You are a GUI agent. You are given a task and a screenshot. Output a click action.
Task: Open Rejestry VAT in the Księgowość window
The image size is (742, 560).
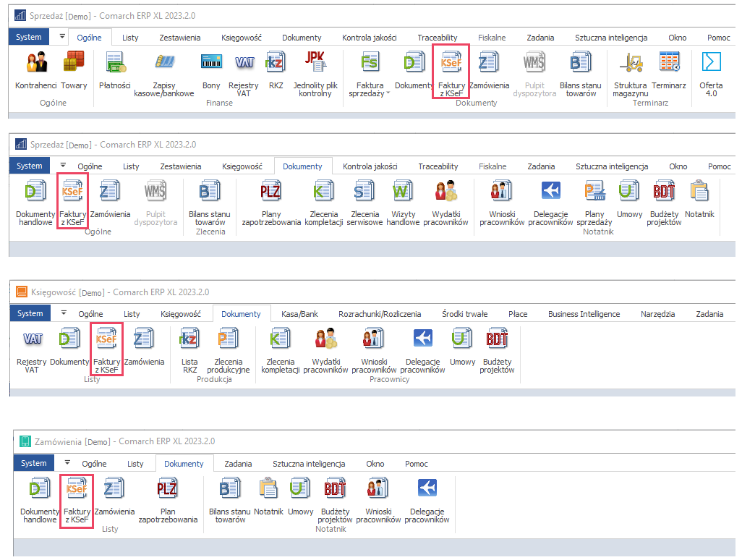[32, 351]
